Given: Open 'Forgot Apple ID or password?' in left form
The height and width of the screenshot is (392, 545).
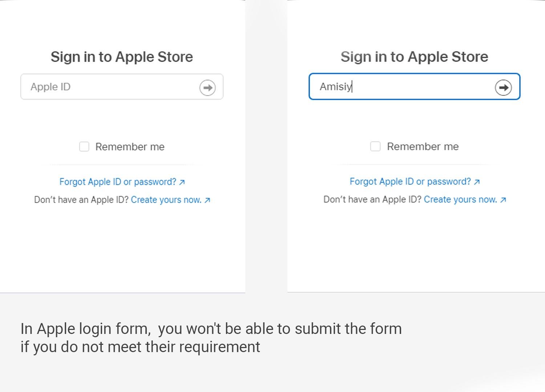Looking at the screenshot, I should (122, 182).
